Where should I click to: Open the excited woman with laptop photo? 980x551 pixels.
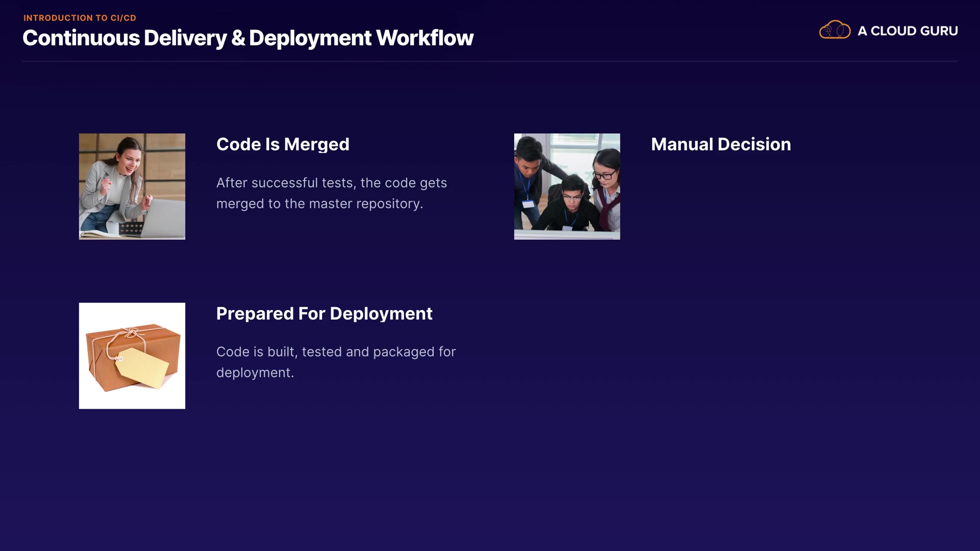pyautogui.click(x=132, y=186)
